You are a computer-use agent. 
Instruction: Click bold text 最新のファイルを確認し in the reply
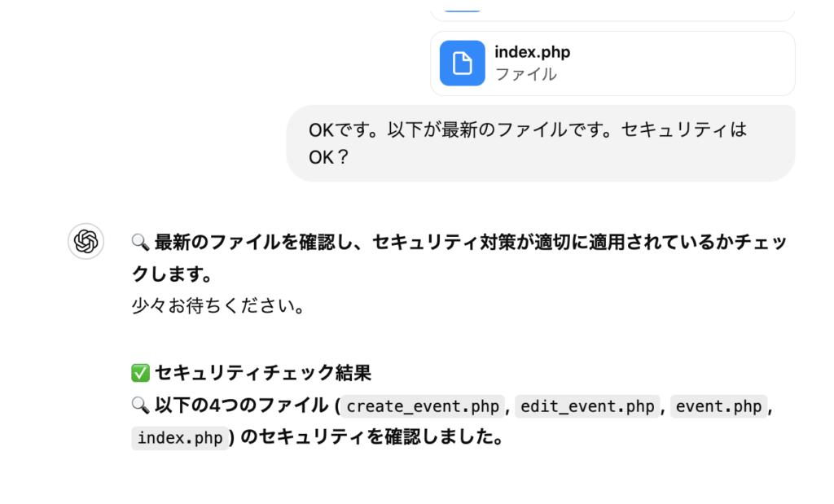[252, 242]
